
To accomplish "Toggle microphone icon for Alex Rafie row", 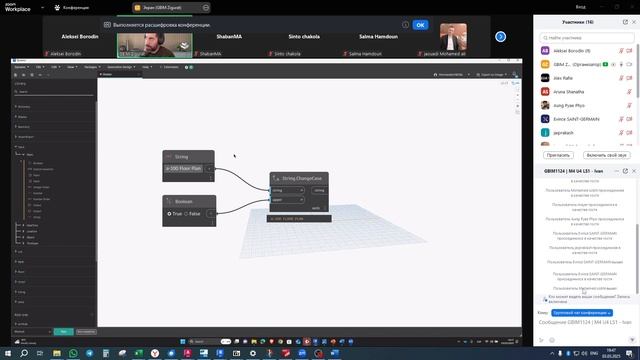I will point(621,78).
